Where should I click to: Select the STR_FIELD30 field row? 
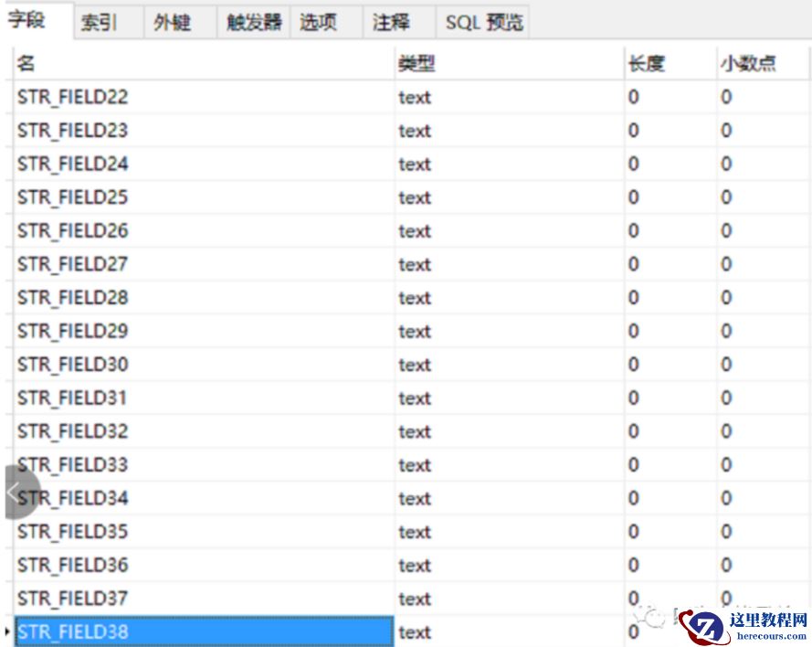click(72, 365)
